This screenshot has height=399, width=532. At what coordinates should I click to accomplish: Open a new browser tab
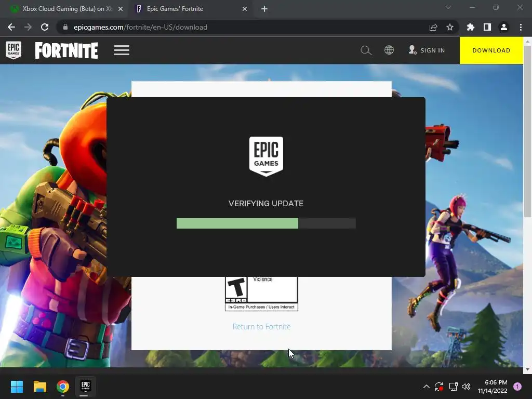(x=264, y=9)
